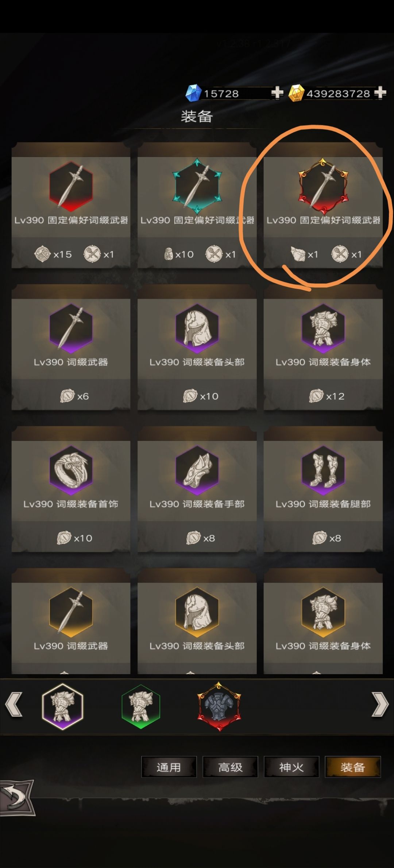Tap the back arrow button
Image resolution: width=394 pixels, height=868 pixels.
tap(17, 797)
